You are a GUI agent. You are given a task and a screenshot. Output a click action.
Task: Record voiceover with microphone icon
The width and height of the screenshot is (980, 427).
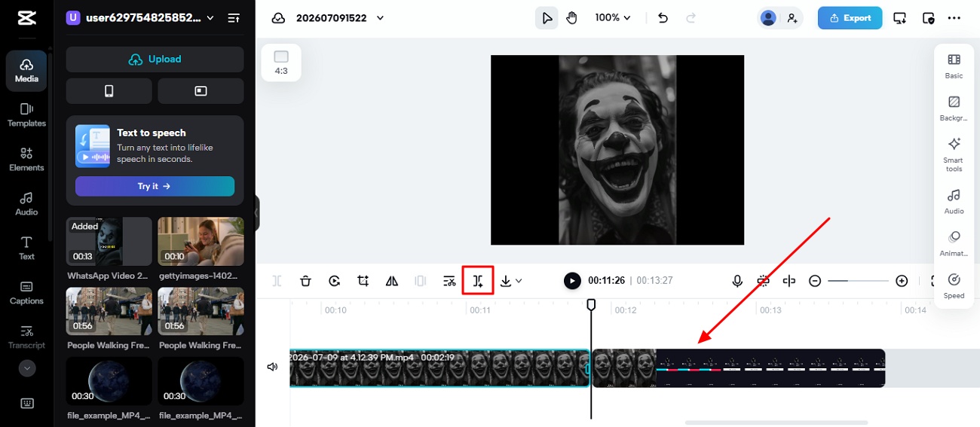[737, 281]
